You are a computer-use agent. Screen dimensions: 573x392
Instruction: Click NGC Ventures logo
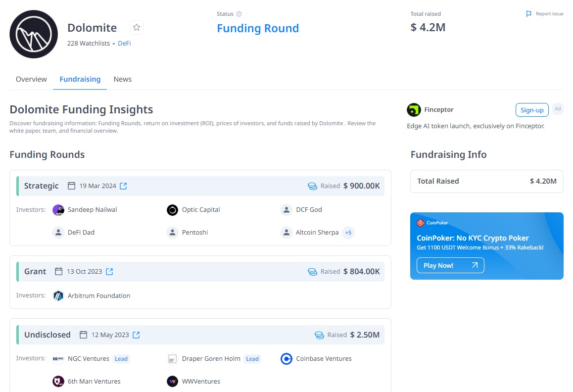click(x=58, y=359)
